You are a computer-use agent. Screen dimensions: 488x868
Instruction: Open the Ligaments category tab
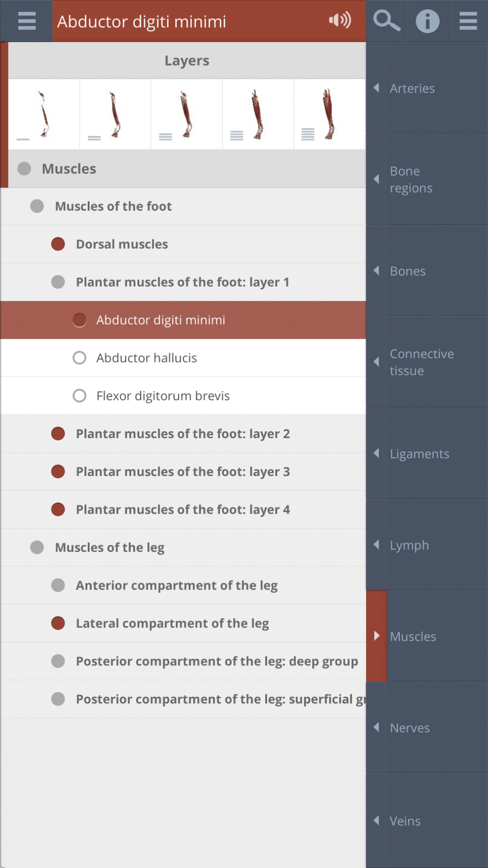pyautogui.click(x=427, y=454)
